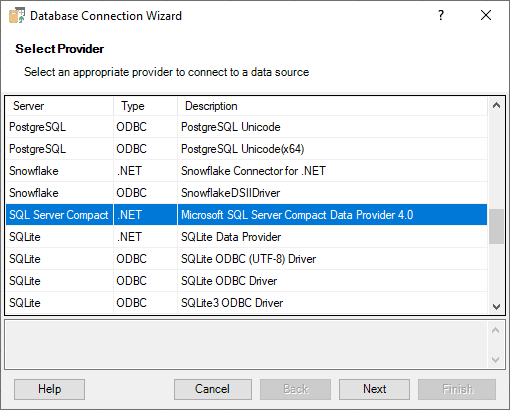Image resolution: width=510 pixels, height=410 pixels.
Task: Click provider list scroll down arrow
Action: [x=496, y=306]
